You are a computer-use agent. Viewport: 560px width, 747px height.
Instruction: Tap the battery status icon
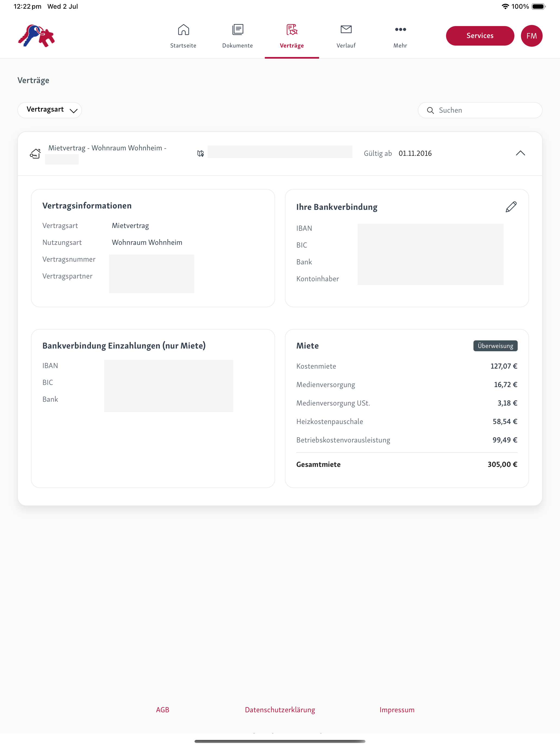pyautogui.click(x=538, y=7)
